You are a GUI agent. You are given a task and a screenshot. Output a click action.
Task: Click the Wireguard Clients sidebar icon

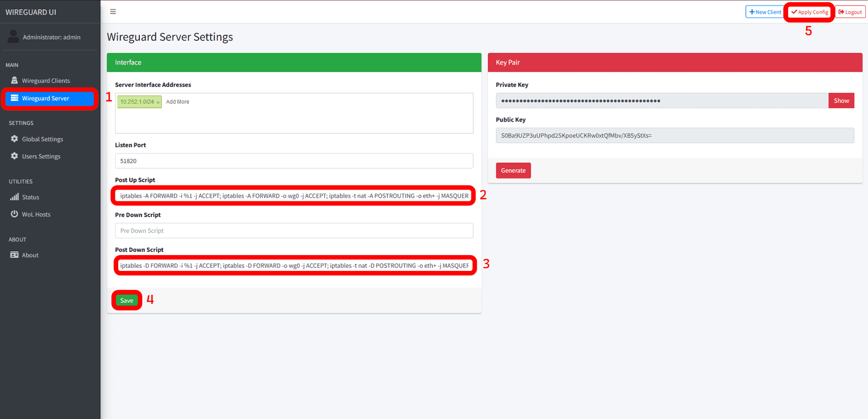(x=15, y=80)
